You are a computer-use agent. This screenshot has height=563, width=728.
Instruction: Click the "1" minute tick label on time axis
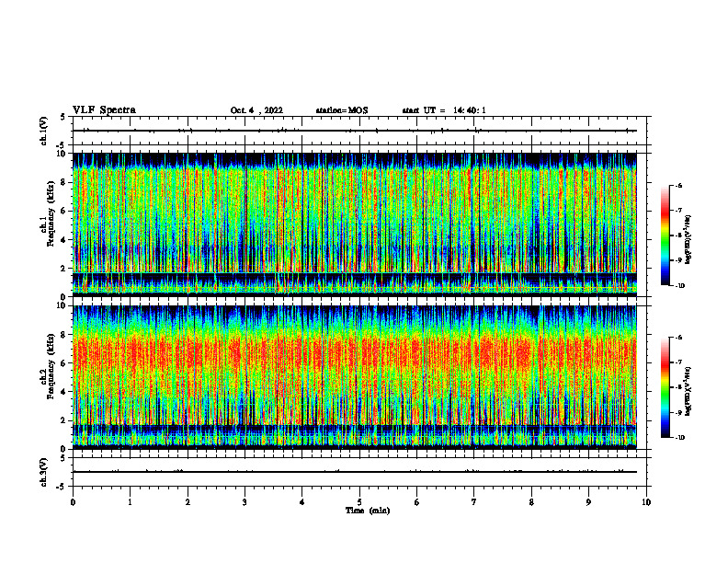click(130, 502)
